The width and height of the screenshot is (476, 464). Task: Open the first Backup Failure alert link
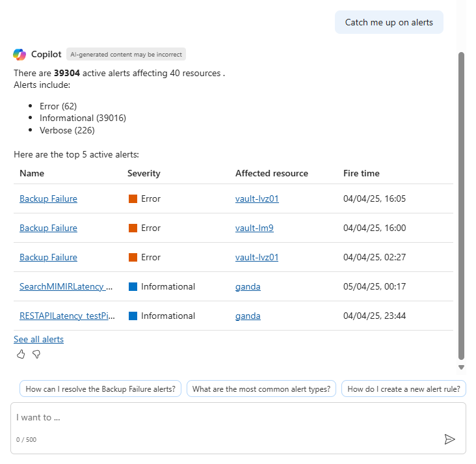[x=48, y=199]
